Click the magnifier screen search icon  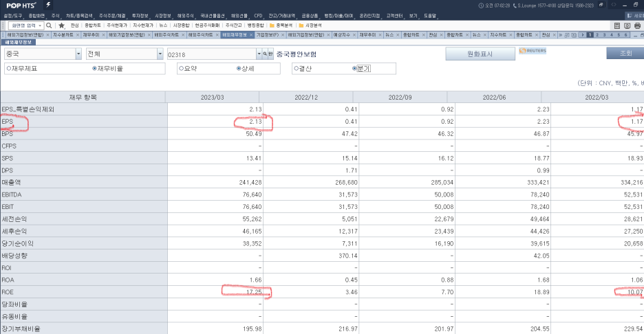coord(49,25)
